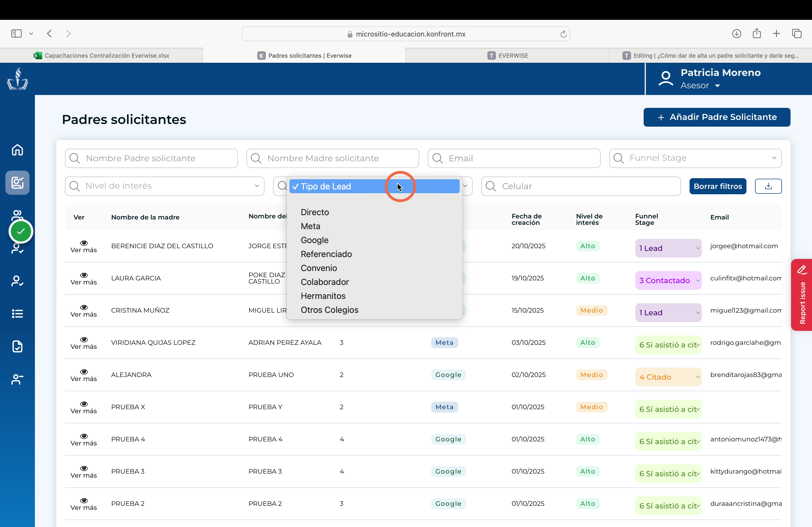This screenshot has width=812, height=527.
Task: Open the document-check sidebar icon
Action: (17, 346)
